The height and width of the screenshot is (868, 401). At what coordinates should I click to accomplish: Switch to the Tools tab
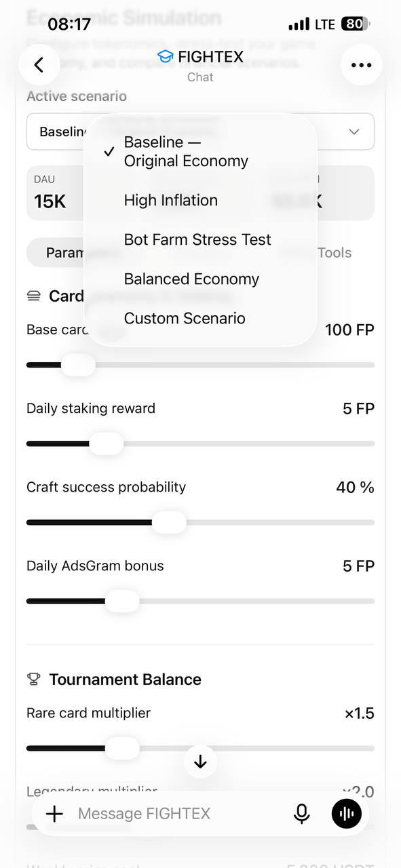335,252
